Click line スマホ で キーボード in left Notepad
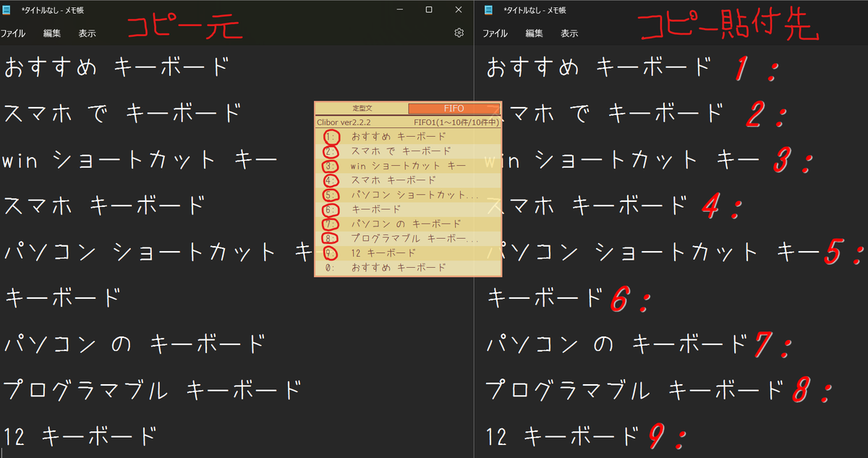868x458 pixels. pos(122,113)
